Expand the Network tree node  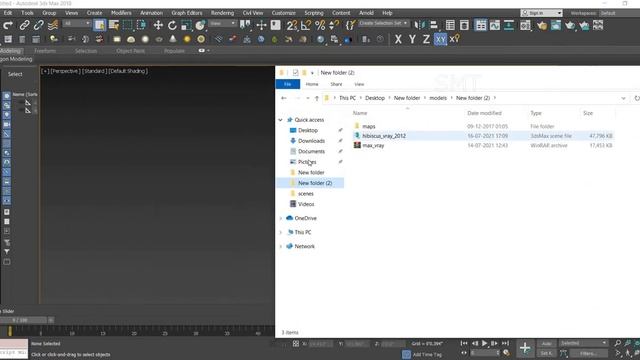click(x=280, y=247)
